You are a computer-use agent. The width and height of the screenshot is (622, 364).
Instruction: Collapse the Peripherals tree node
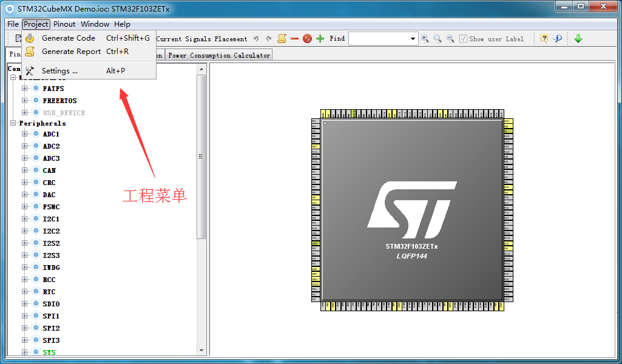[x=13, y=123]
